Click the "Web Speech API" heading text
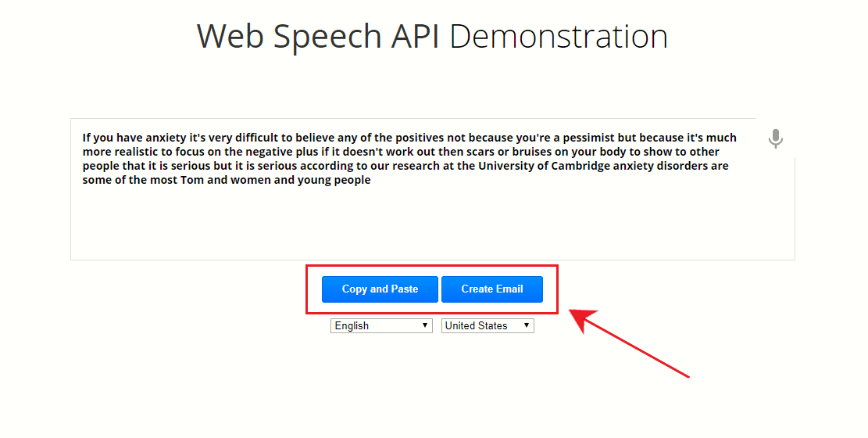This screenshot has width=868, height=438. coord(319,37)
